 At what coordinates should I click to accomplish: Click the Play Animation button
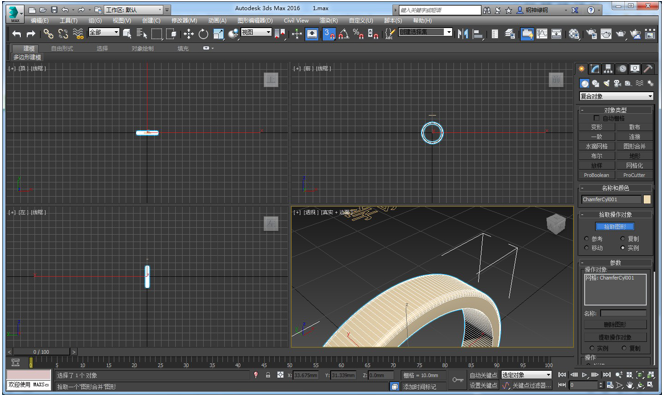click(x=584, y=375)
